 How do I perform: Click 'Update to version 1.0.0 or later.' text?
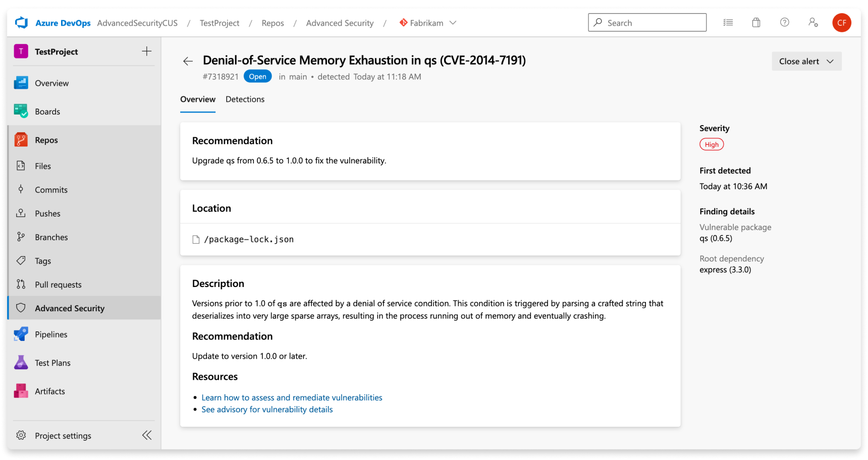249,356
